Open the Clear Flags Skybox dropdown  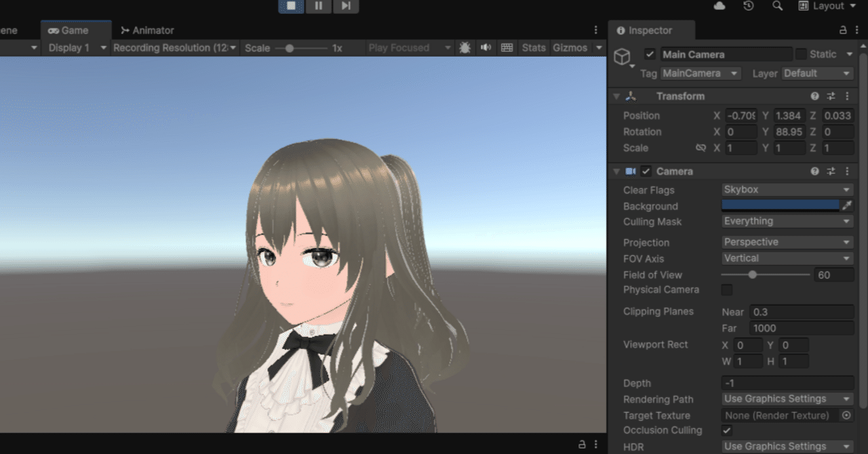(x=787, y=190)
